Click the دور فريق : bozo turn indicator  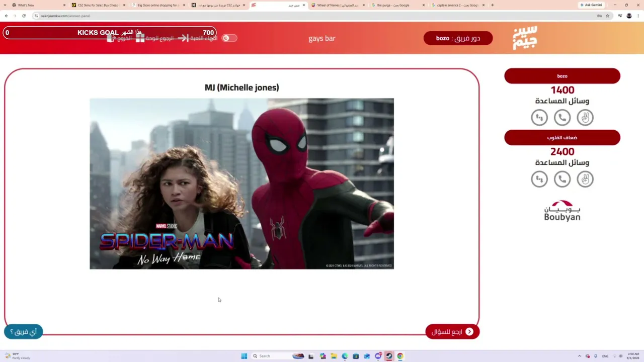(x=458, y=38)
